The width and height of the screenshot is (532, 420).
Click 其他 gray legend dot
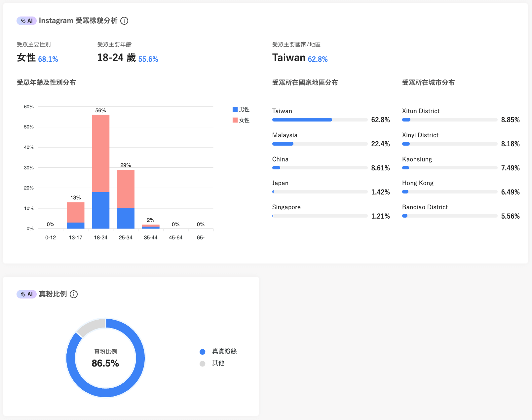coord(203,364)
